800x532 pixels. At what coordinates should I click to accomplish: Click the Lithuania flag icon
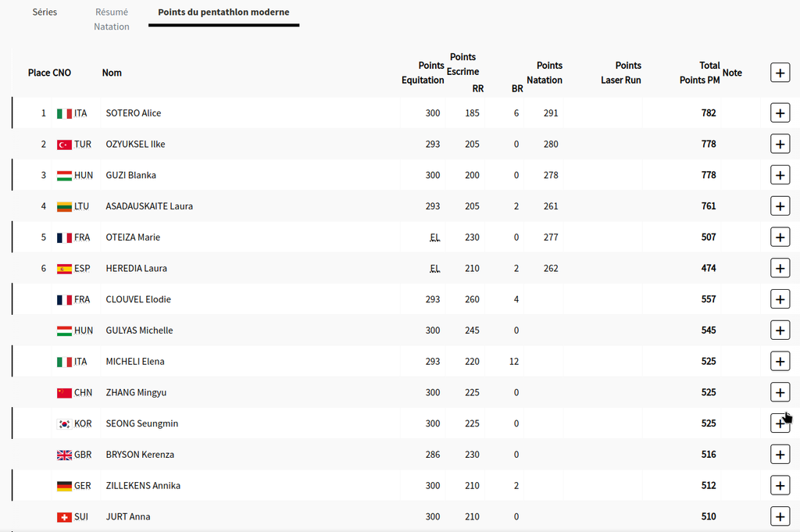pyautogui.click(x=64, y=206)
